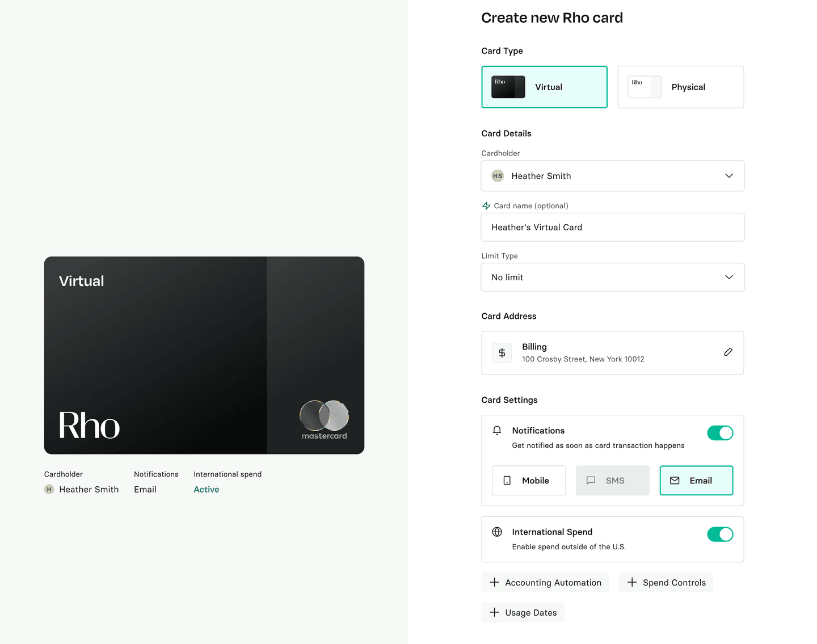Disable the International Spend toggle
Screen dimensions: 817x644
[719, 534]
